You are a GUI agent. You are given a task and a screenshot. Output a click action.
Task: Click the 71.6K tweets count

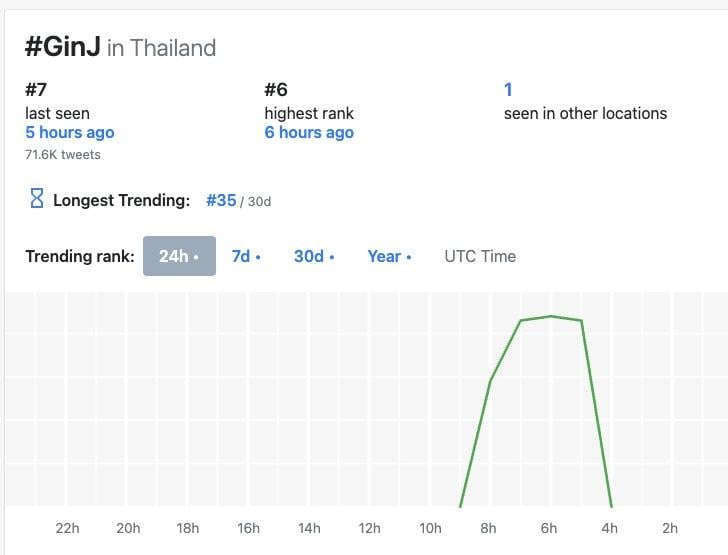click(x=63, y=155)
